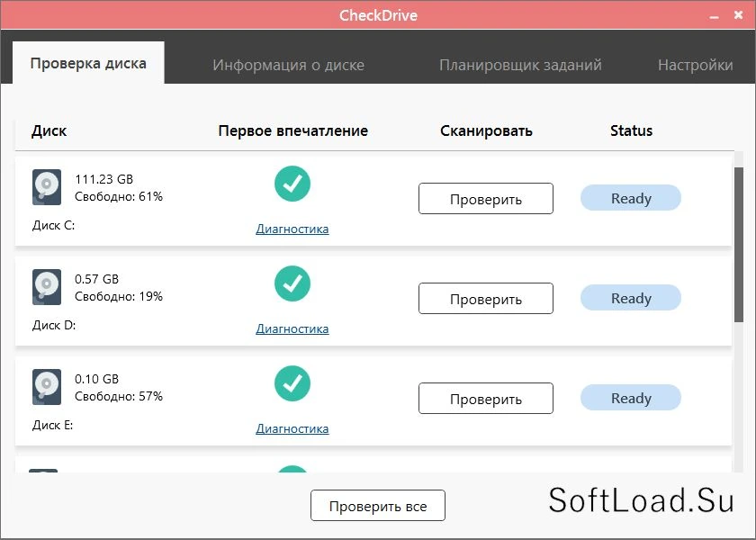Click the Свободно: 61% text

119,196
